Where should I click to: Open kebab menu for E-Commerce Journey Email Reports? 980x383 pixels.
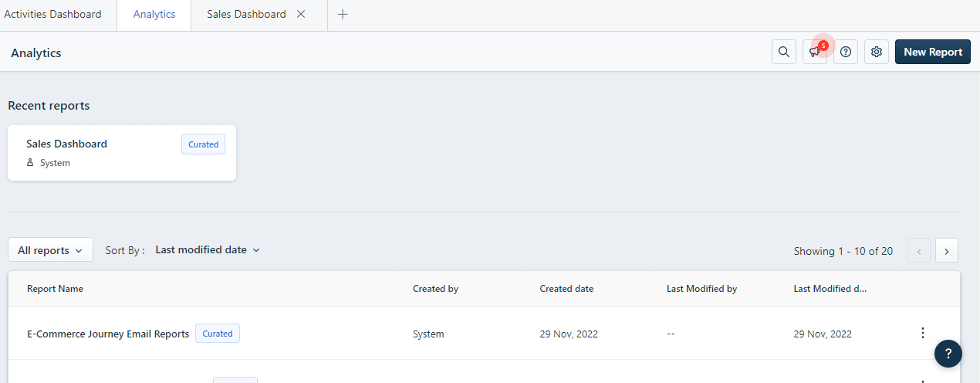pos(922,333)
